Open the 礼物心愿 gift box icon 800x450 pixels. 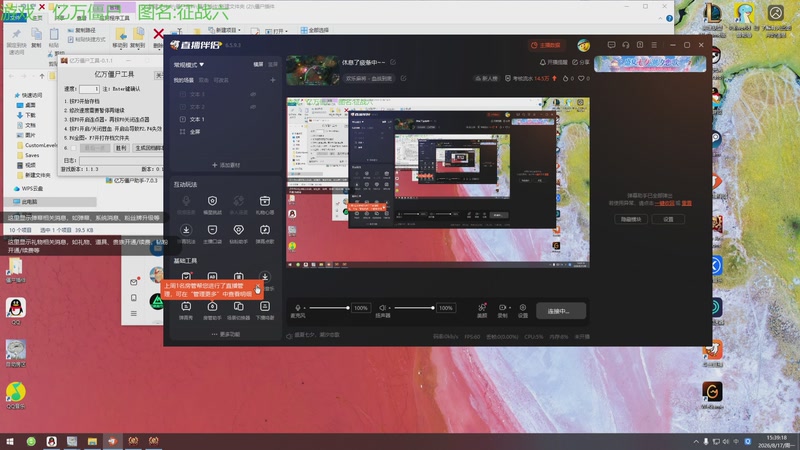265,201
